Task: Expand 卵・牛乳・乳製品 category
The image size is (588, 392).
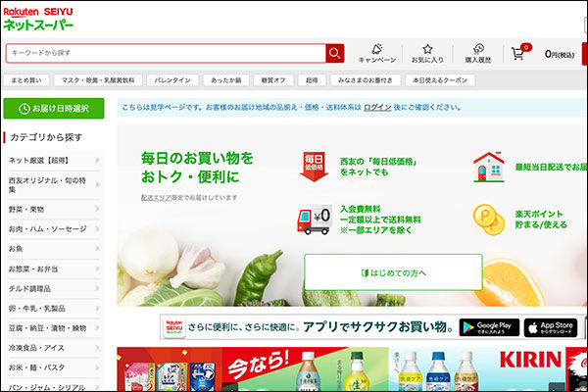Action: coord(54,309)
